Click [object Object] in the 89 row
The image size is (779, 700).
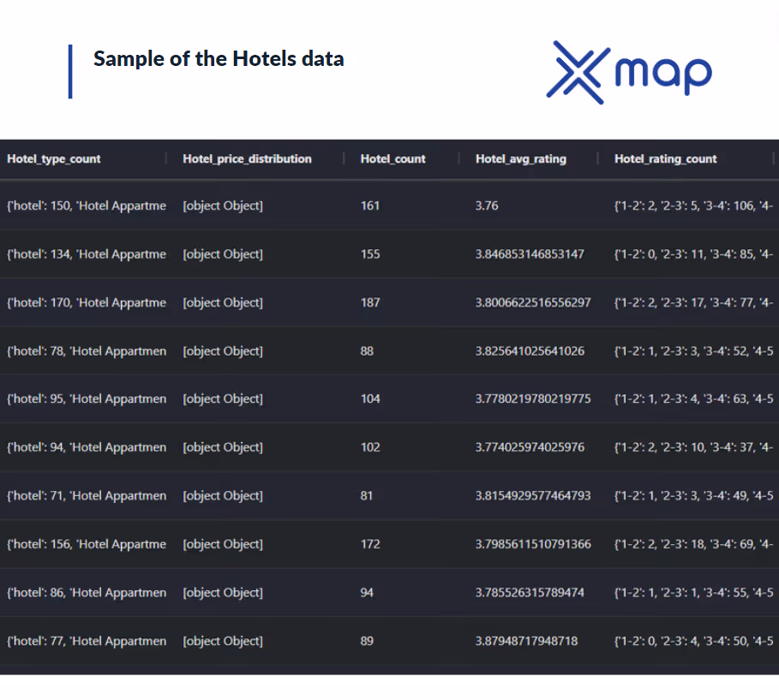pos(223,641)
